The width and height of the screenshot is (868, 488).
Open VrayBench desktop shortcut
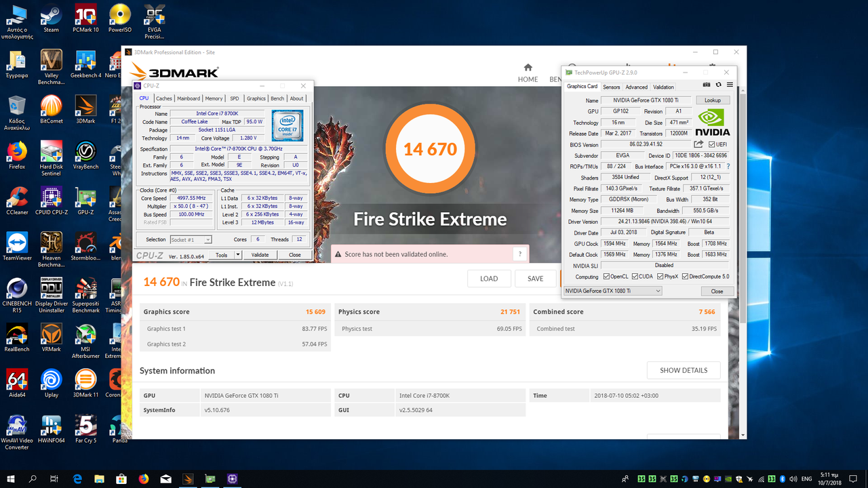(85, 155)
